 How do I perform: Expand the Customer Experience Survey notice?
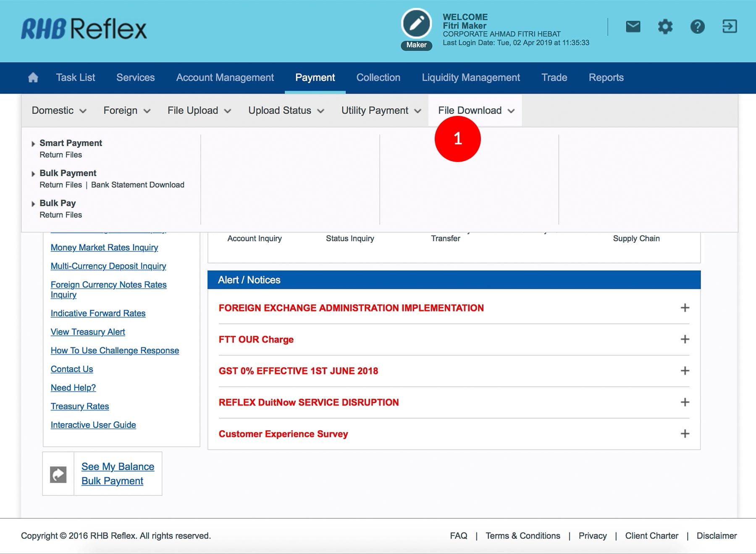(685, 434)
